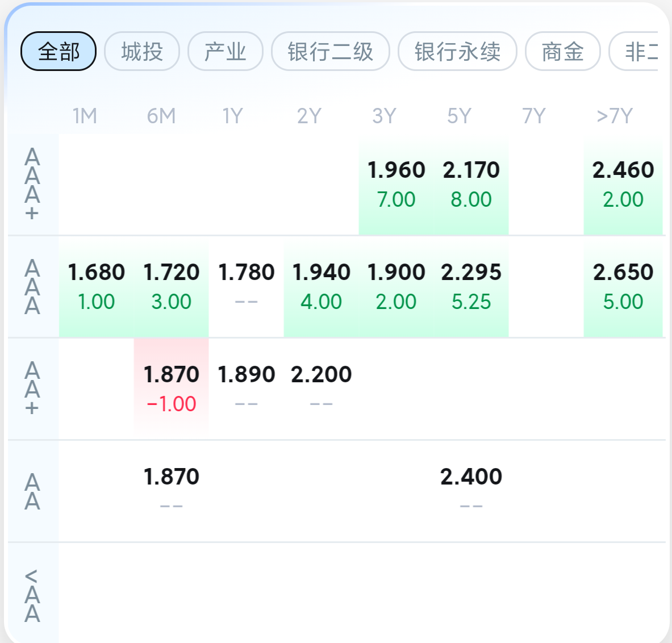Click the AAA 2Y cell showing 1.940
The height and width of the screenshot is (643, 672).
pyautogui.click(x=322, y=286)
